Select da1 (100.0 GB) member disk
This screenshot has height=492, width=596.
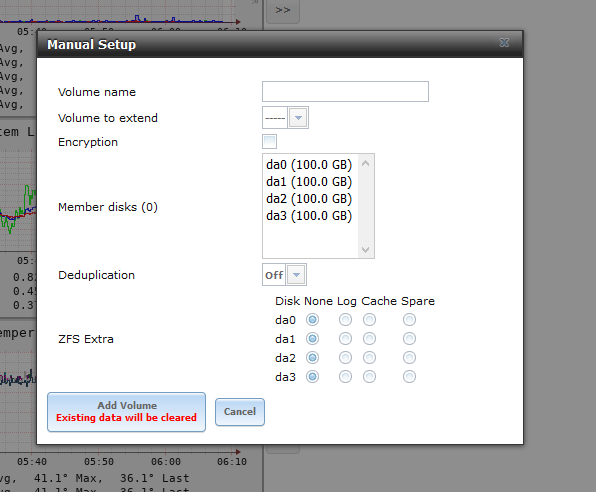pyautogui.click(x=309, y=182)
